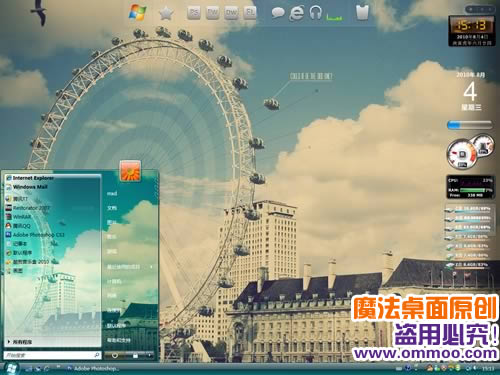Click the digital clock gadget showing 15:13

tap(471, 30)
